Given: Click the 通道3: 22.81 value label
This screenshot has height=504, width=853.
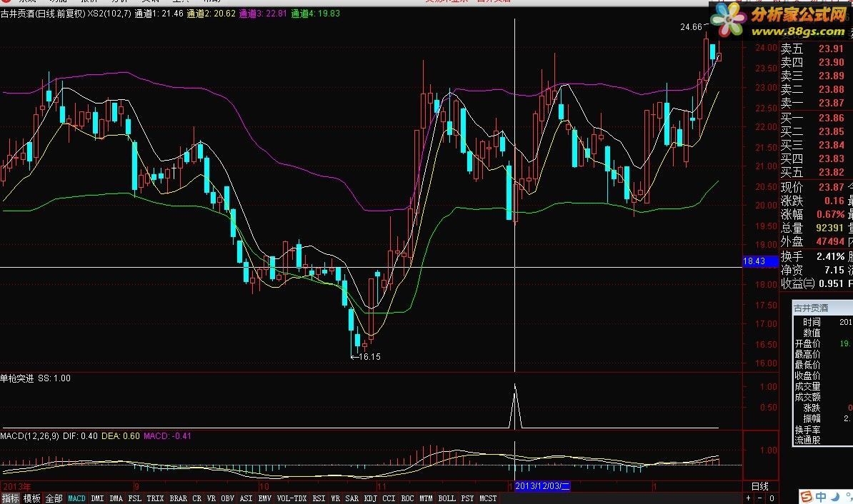Looking at the screenshot, I should (x=263, y=14).
